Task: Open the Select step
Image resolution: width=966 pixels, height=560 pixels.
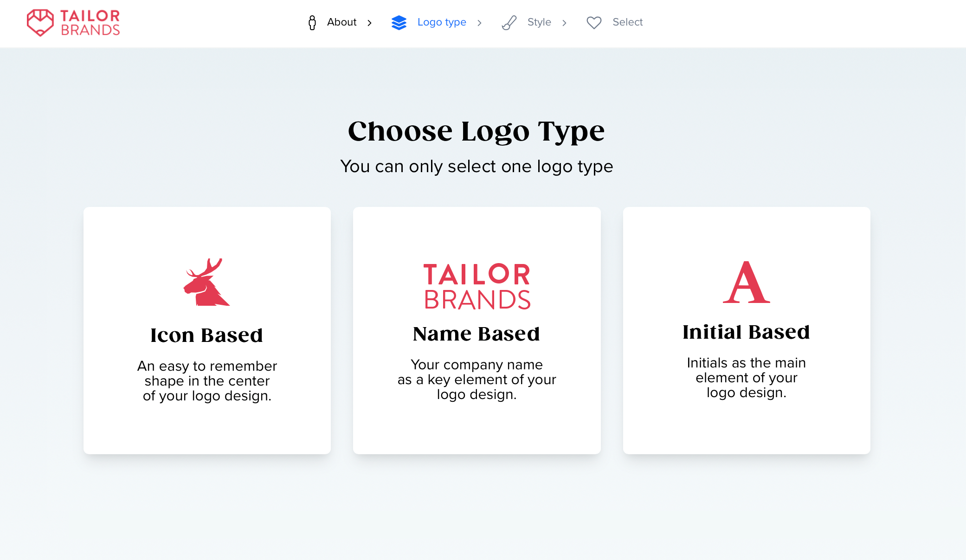Action: pos(627,22)
